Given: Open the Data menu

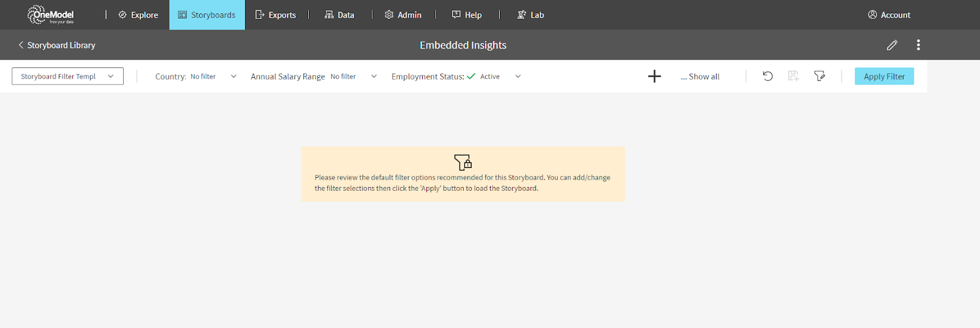Looking at the screenshot, I should (x=339, y=15).
